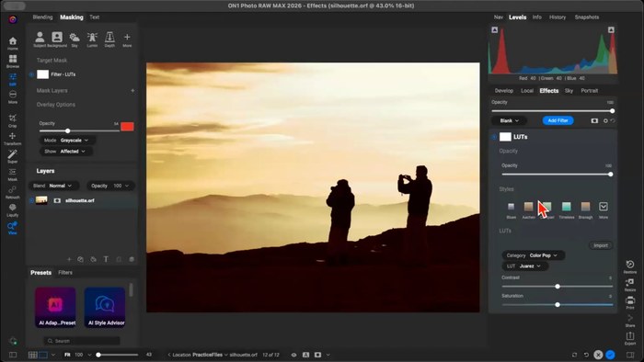Image resolution: width=644 pixels, height=362 pixels.
Task: Open the Browse module
Action: tap(13, 61)
